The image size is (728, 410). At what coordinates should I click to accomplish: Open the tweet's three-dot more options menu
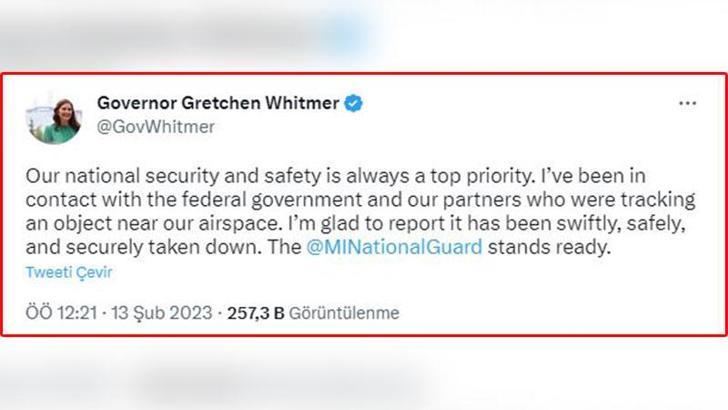pyautogui.click(x=687, y=104)
